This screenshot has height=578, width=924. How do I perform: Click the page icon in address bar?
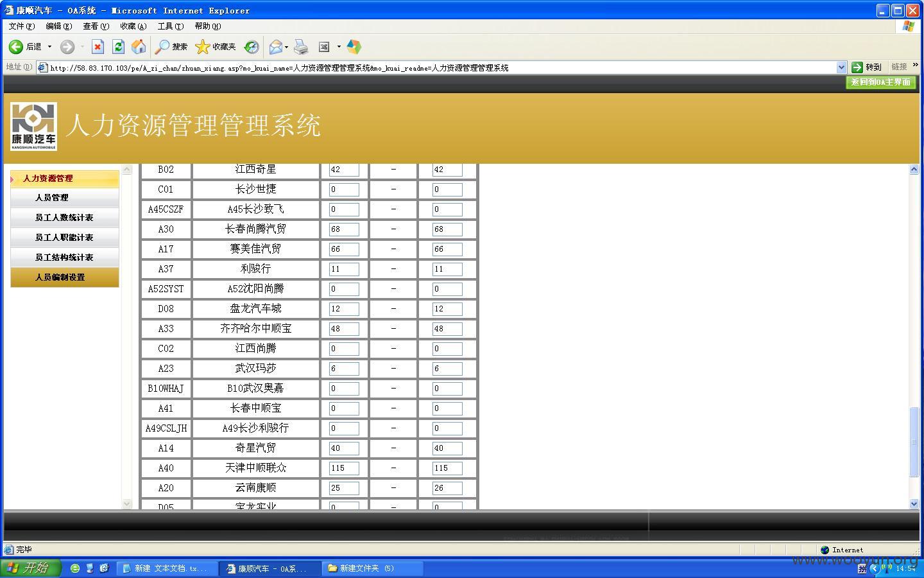[x=43, y=67]
